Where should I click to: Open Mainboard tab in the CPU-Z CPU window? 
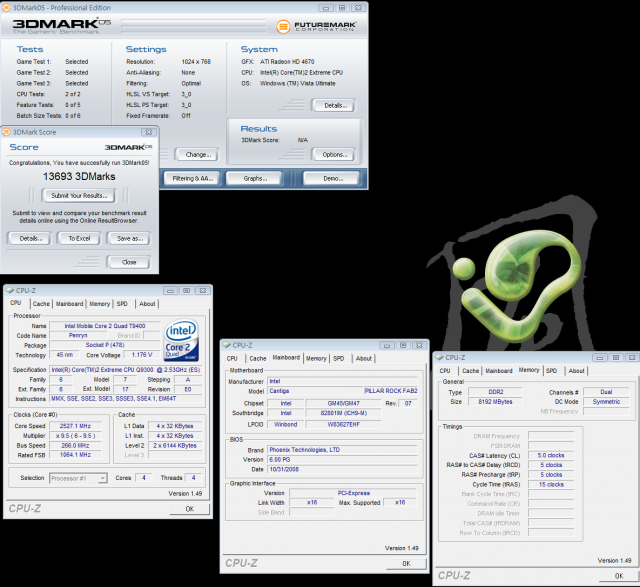(69, 304)
